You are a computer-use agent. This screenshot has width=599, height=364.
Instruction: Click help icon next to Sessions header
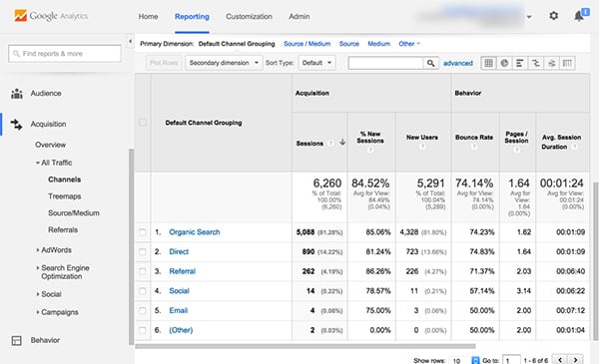pos(330,143)
